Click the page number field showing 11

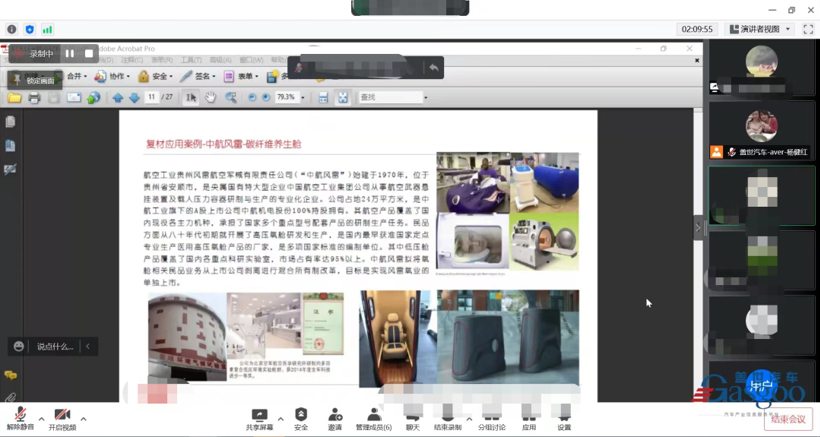pyautogui.click(x=151, y=97)
